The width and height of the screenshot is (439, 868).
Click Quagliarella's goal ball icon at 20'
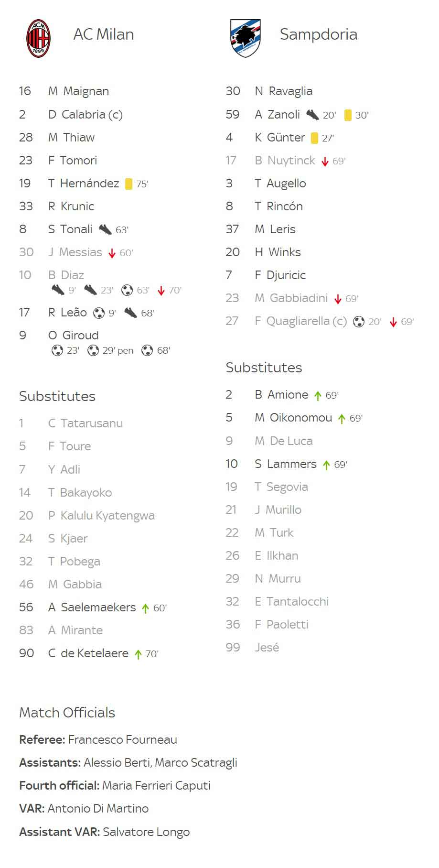click(359, 322)
